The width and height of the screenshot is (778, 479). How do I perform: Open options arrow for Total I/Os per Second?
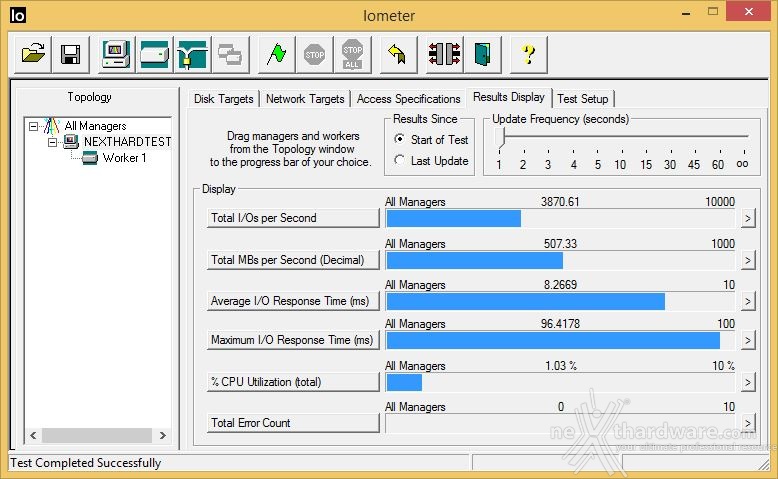(748, 218)
